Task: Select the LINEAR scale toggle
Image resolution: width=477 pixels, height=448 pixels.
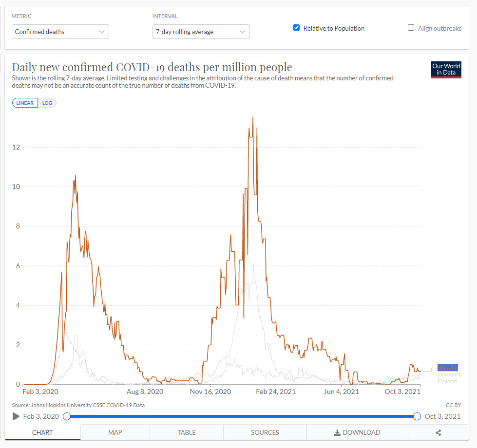Action: [x=25, y=103]
